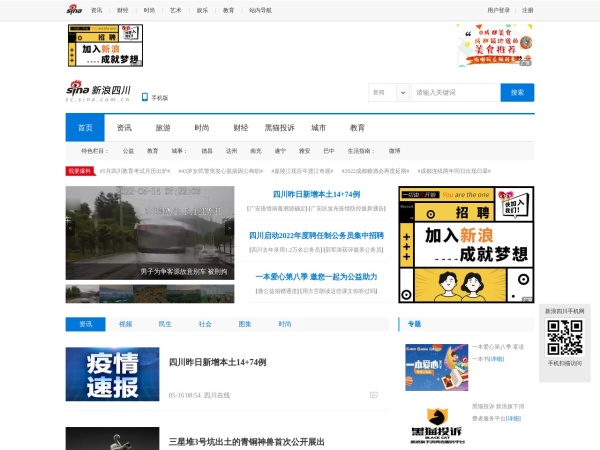
Task: Click the 黑猫投诉 image under 专题
Action: pyautogui.click(x=437, y=425)
